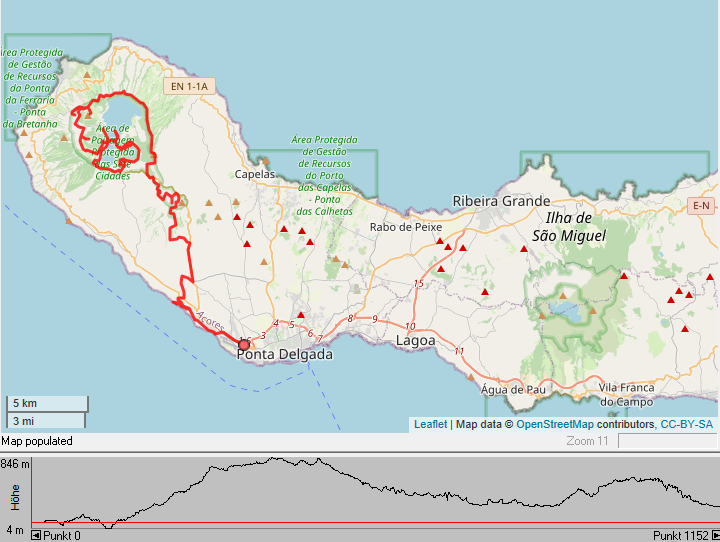Click the highest peak of the elevation profile
The image size is (720, 542).
pos(275,459)
